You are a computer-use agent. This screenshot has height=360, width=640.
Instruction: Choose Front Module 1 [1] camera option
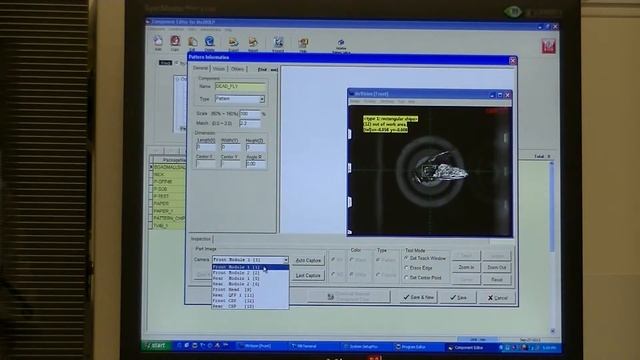(x=250, y=267)
